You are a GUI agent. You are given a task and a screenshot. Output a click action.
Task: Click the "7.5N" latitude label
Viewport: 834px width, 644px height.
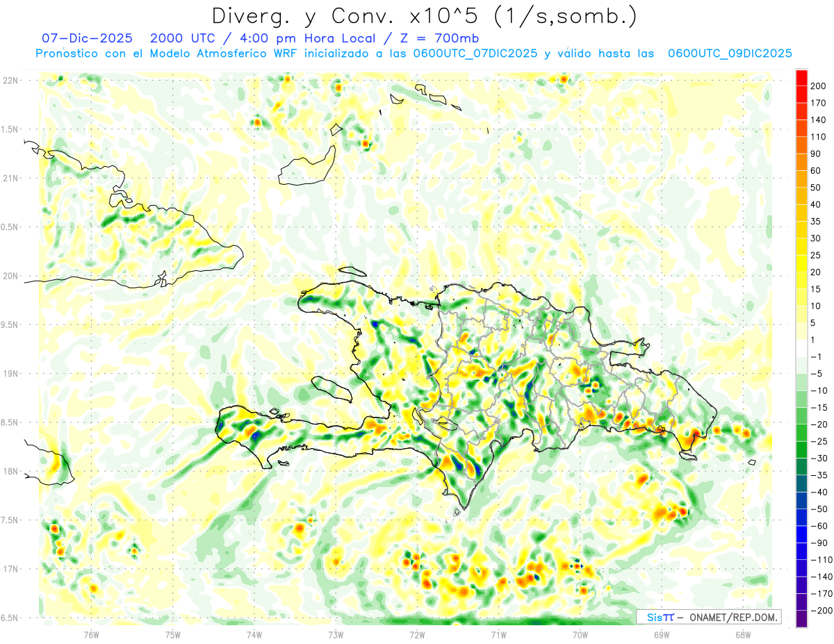click(x=10, y=520)
